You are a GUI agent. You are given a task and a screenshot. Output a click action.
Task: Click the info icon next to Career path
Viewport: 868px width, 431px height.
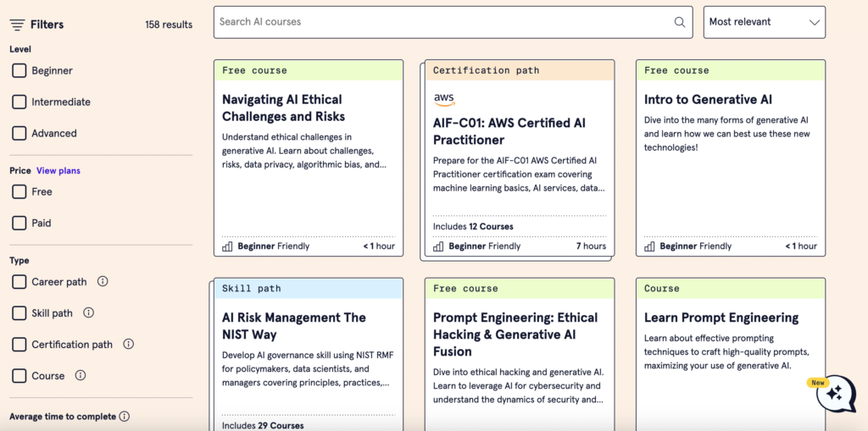(x=103, y=281)
